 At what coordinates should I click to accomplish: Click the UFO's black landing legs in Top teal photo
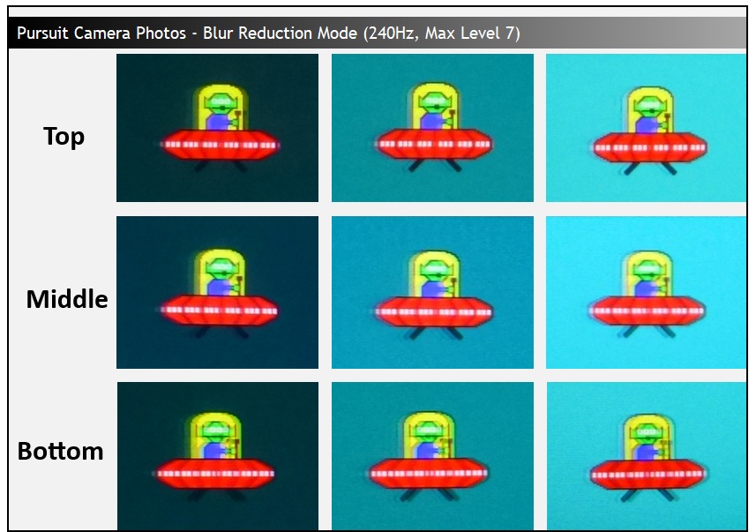pyautogui.click(x=433, y=165)
